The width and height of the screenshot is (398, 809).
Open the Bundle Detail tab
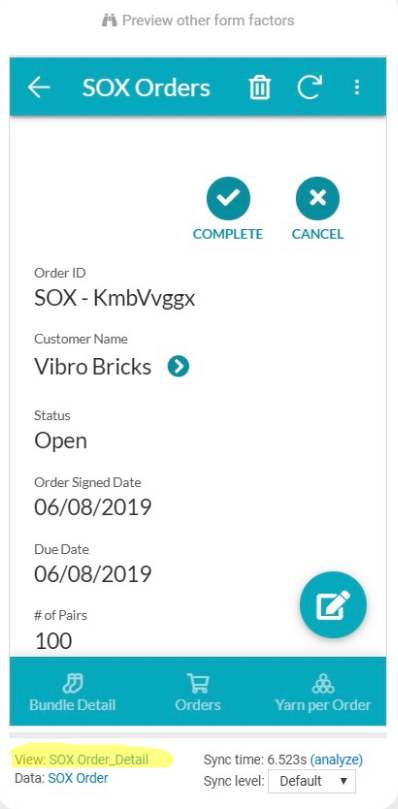coord(72,692)
